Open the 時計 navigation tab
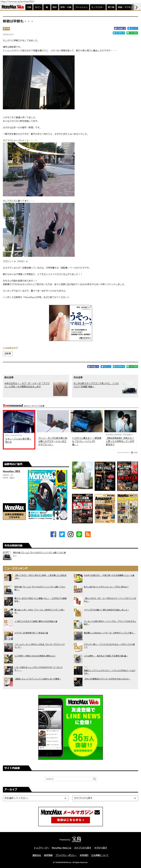 point(55,7)
